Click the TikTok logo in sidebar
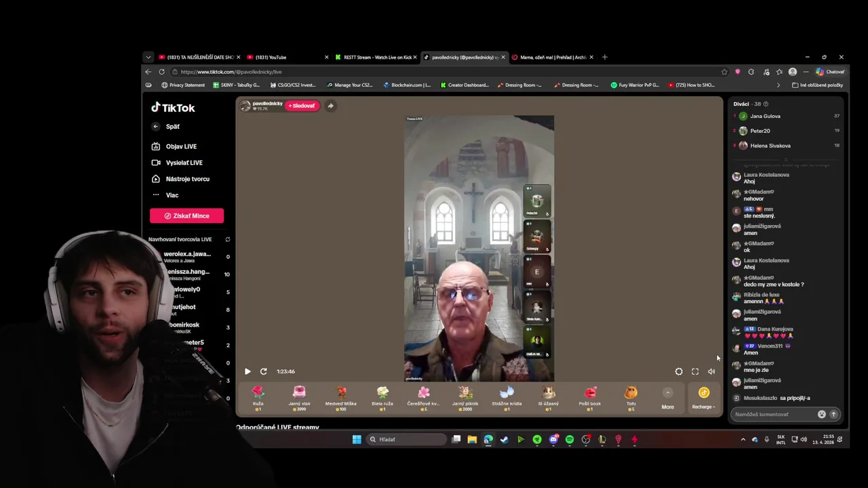Viewport: 868px width, 488px height. (x=173, y=108)
